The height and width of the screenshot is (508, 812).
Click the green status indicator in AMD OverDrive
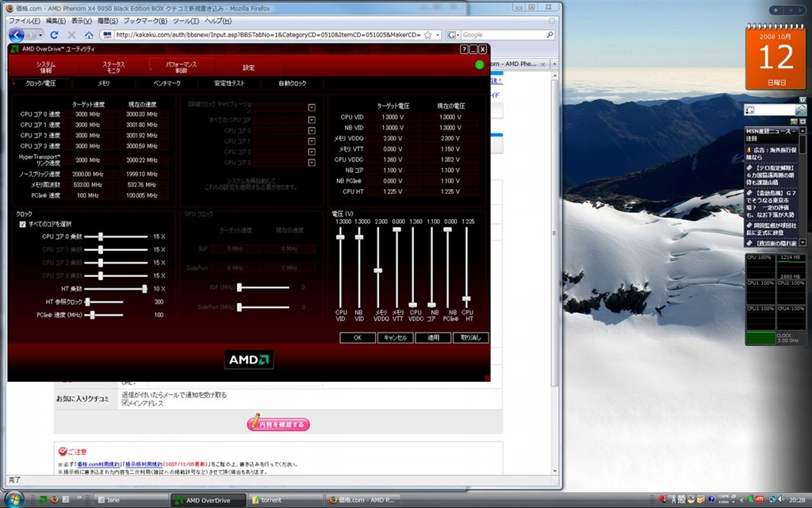[x=480, y=65]
